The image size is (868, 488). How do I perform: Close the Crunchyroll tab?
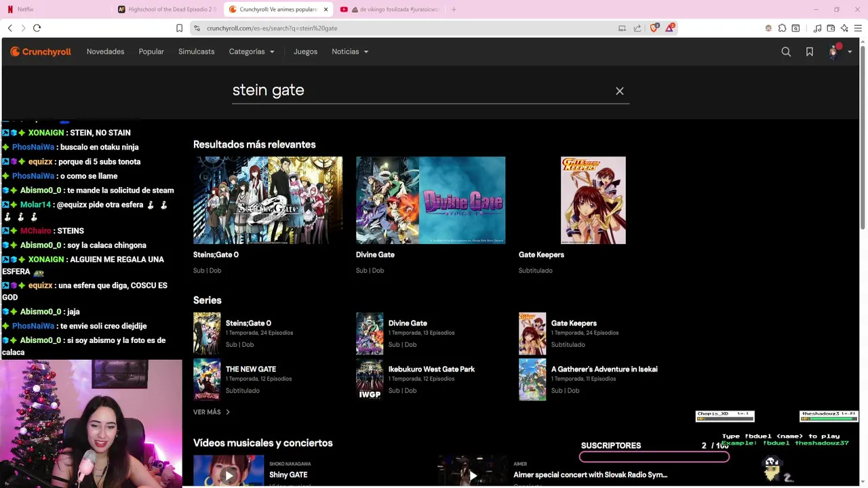[325, 9]
